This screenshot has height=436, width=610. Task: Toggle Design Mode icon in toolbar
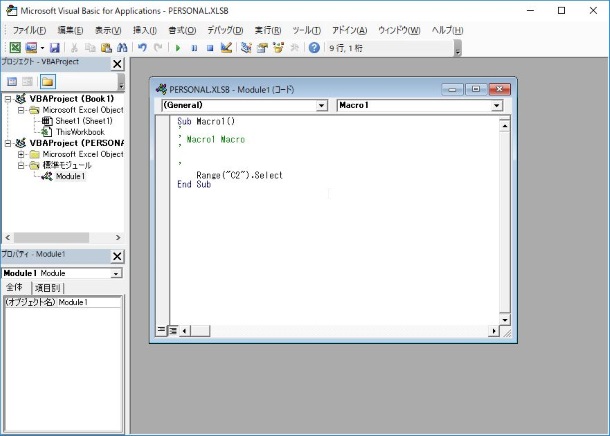226,47
